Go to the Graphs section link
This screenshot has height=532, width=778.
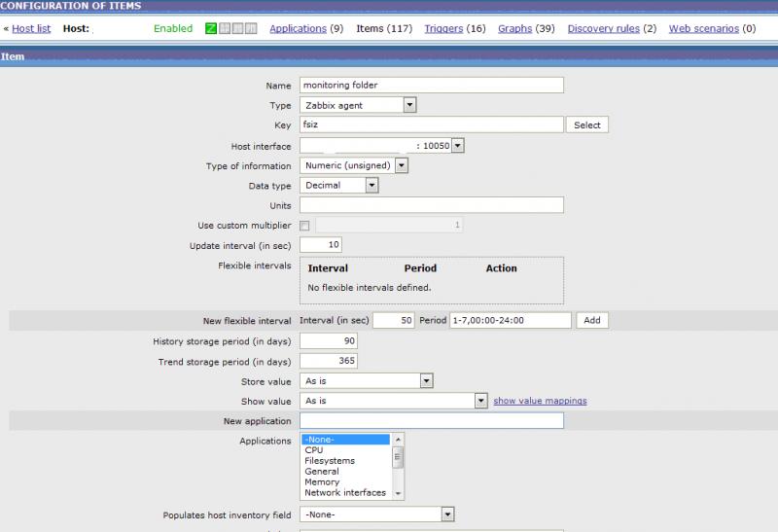click(x=514, y=29)
